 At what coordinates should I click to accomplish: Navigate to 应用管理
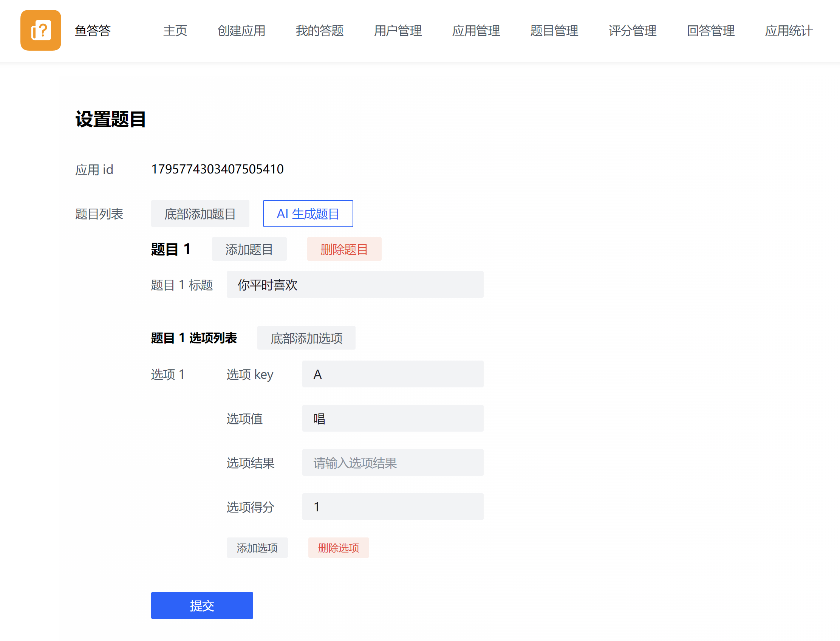(476, 31)
